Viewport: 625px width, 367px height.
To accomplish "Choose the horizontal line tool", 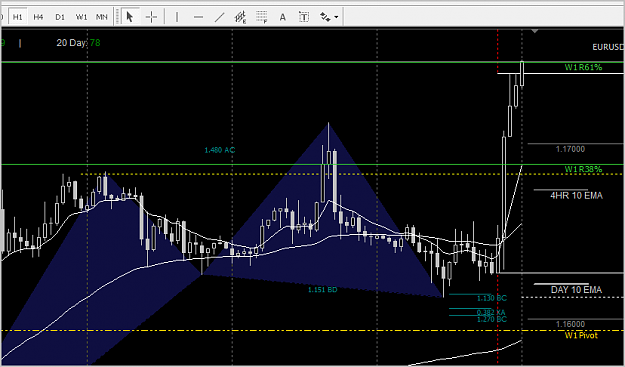I will pos(199,17).
